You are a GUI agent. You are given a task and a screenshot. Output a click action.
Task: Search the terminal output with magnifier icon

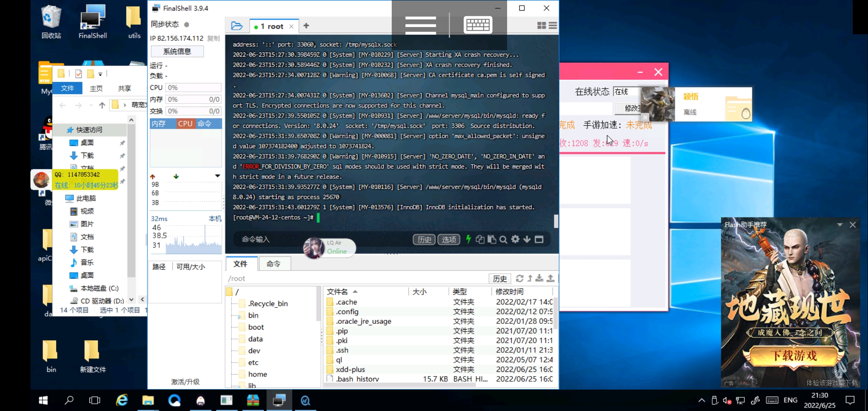503,239
